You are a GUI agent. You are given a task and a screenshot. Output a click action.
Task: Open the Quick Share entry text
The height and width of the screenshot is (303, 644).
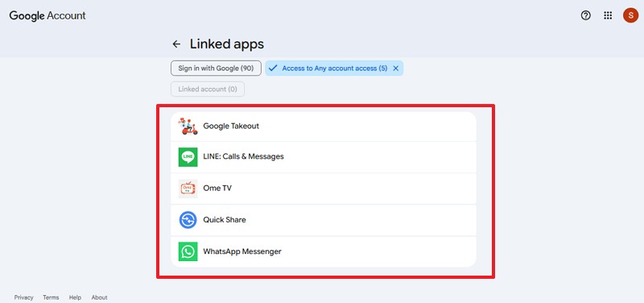(225, 219)
